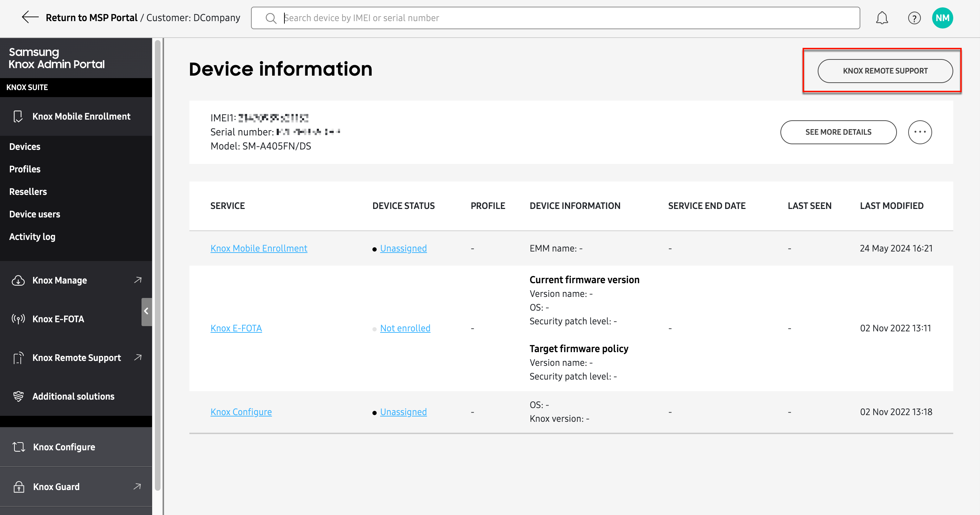Screen dimensions: 980x515
Task: Focus the device search input field
Action: coord(555,18)
